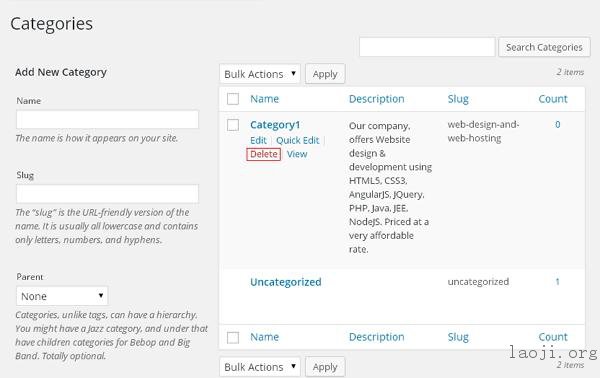Sort by Description in the table footer
Screen dimensions: 600x378
[377, 337]
